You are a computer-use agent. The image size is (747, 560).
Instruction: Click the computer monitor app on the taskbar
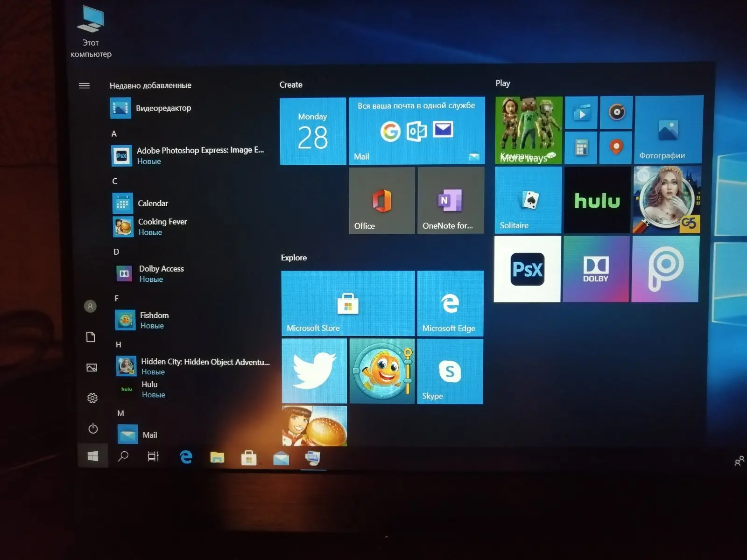313,458
